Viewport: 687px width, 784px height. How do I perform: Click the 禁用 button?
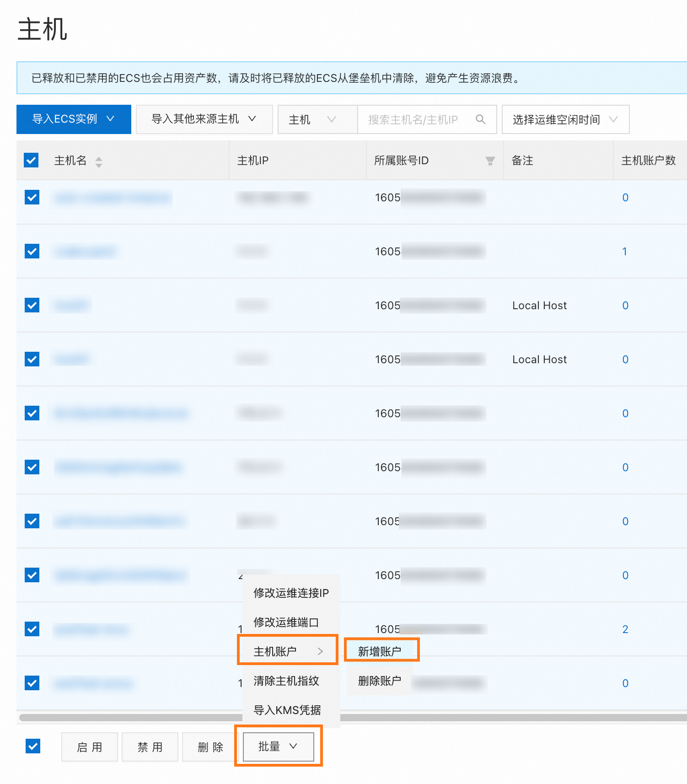(150, 747)
